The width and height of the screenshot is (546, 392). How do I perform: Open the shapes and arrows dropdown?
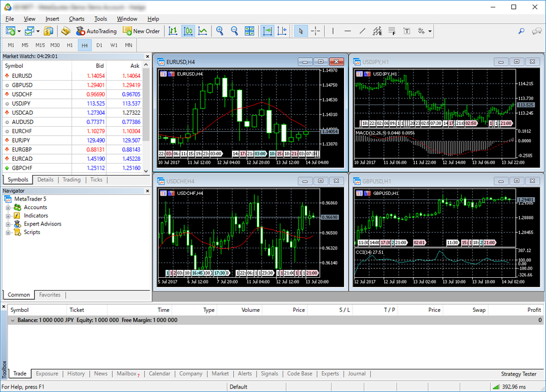[430, 31]
